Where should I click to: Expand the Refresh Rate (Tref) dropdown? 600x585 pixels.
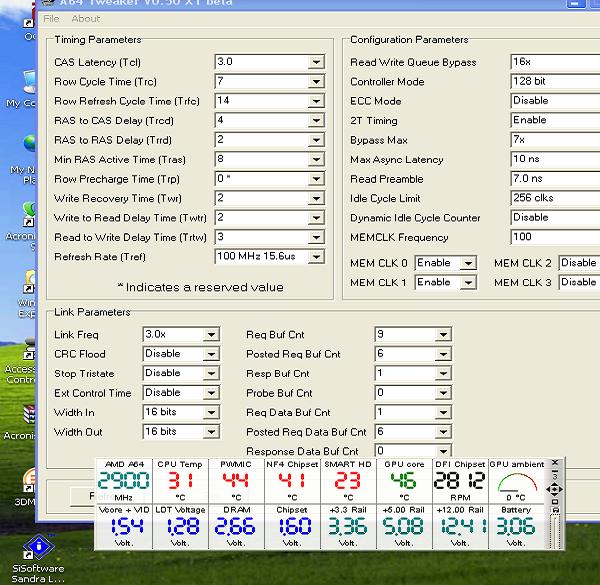pos(316,257)
